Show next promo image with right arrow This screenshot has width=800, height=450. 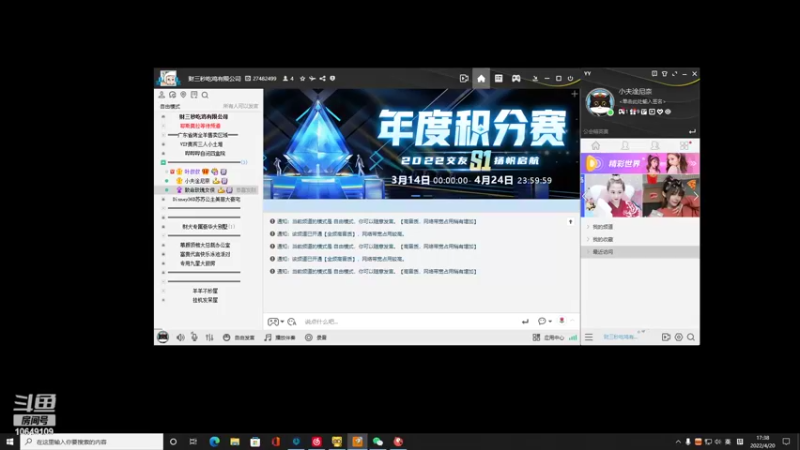(695, 196)
